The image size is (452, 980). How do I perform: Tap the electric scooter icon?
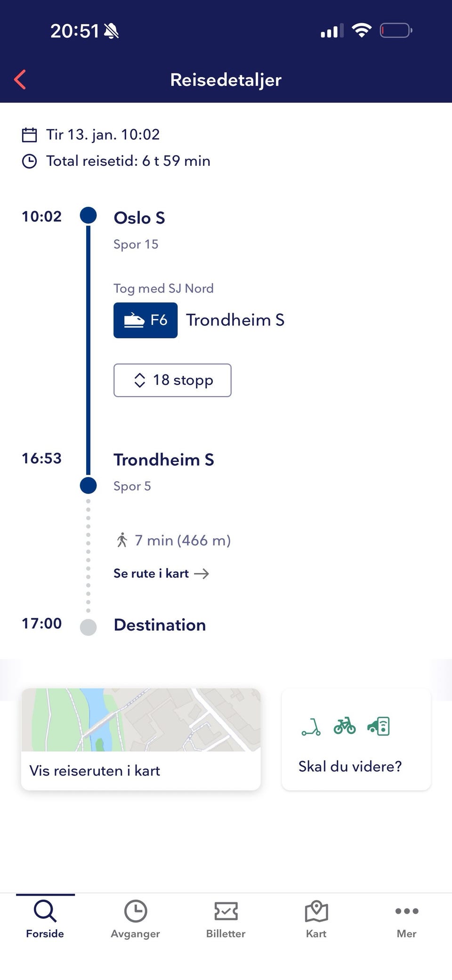click(311, 727)
